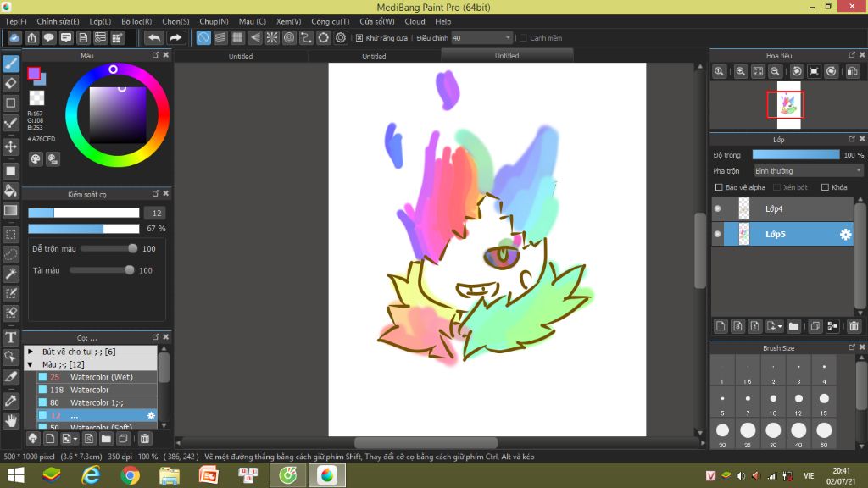Open the Cloud menu
The image size is (868, 488).
point(415,21)
